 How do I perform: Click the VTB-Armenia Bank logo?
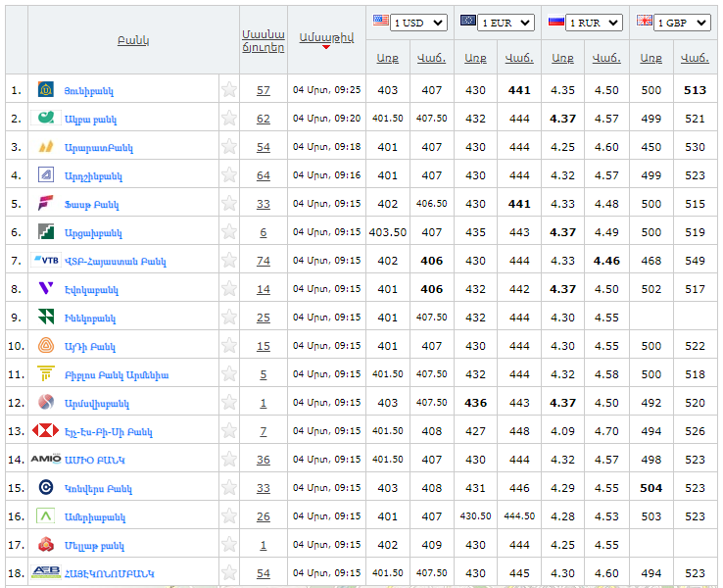tap(46, 261)
